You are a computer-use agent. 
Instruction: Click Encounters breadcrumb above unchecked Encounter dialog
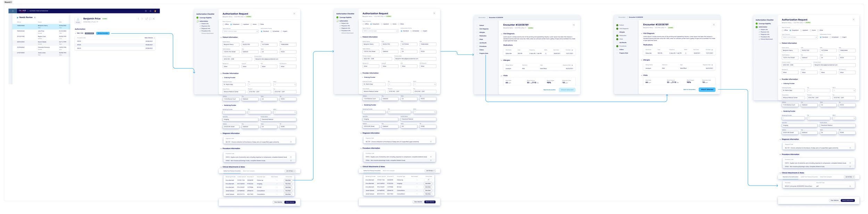pos(482,17)
